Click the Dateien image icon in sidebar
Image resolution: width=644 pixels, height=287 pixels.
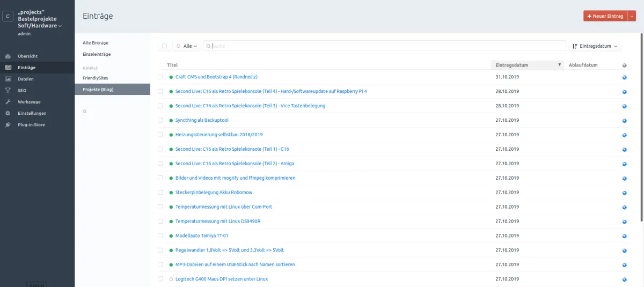pyautogui.click(x=8, y=79)
